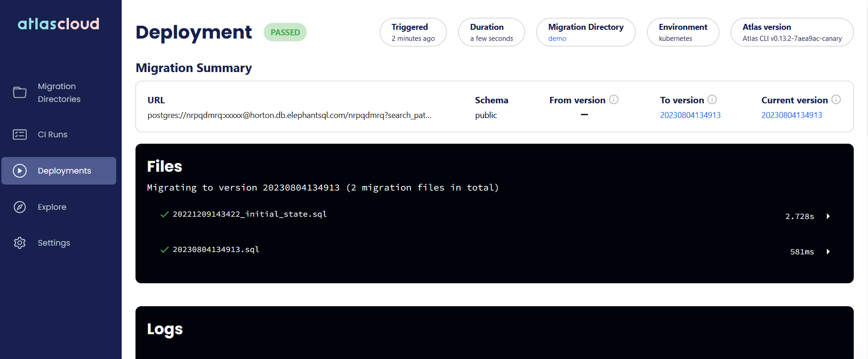The width and height of the screenshot is (868, 359).
Task: Expand the 20221209143422_initial_state.sql file arrow
Action: coord(828,216)
